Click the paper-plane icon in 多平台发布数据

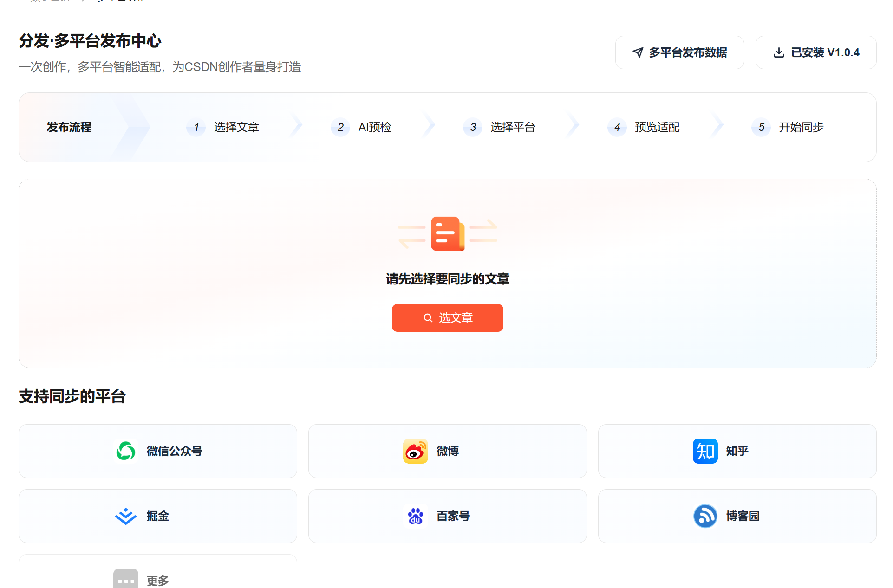tap(638, 52)
